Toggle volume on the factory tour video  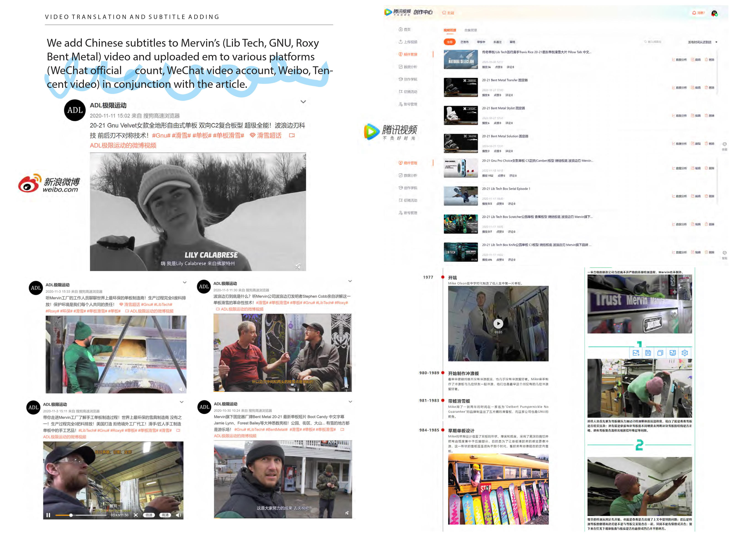pos(178,515)
